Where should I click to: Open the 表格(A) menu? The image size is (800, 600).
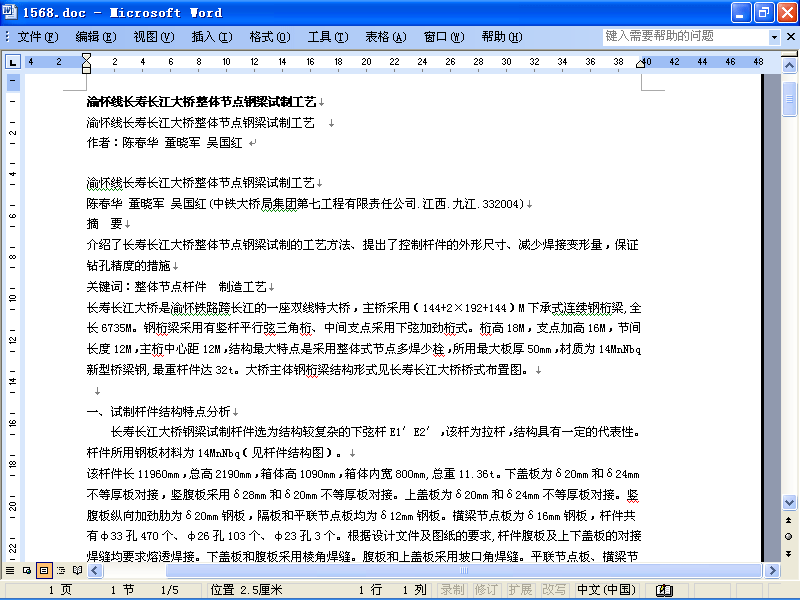point(386,37)
